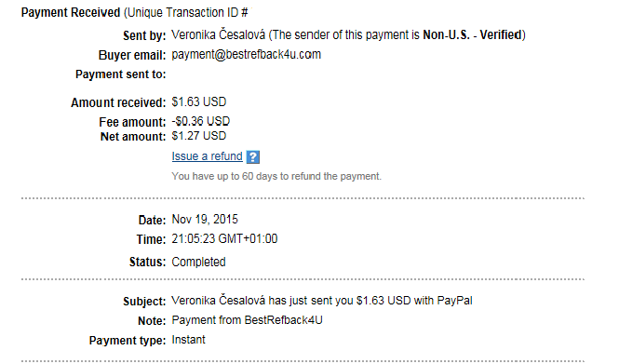Click the Instant payment type value
Viewport: 619px width, 364px height.
188,340
